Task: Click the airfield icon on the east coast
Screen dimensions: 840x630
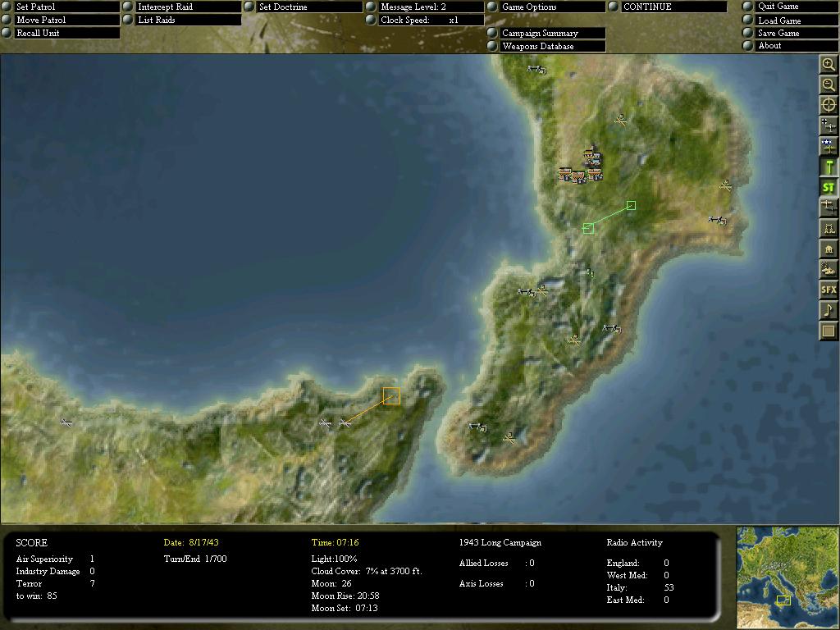Action: [725, 185]
